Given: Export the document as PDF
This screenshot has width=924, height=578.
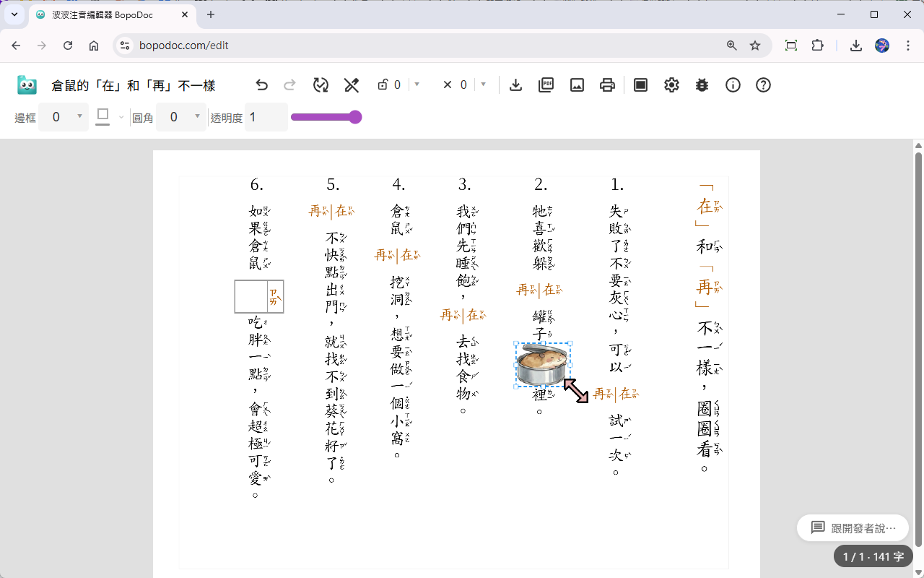Looking at the screenshot, I should coord(546,85).
